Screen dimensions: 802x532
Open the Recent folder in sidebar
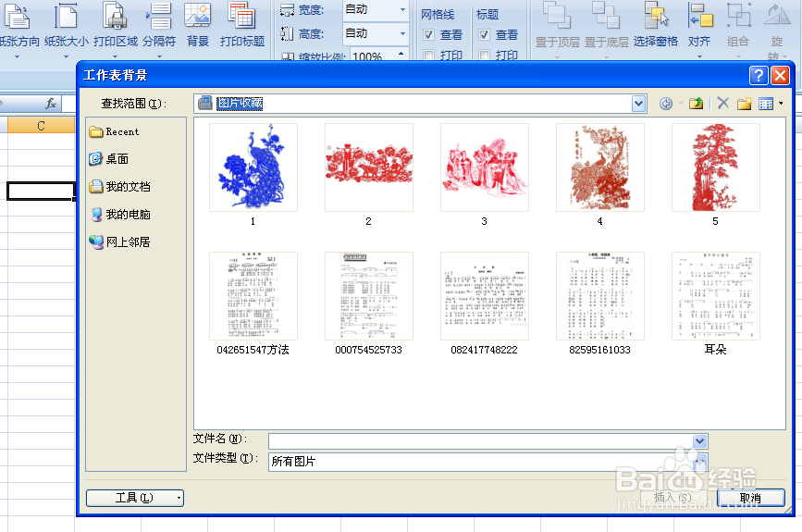[x=114, y=132]
